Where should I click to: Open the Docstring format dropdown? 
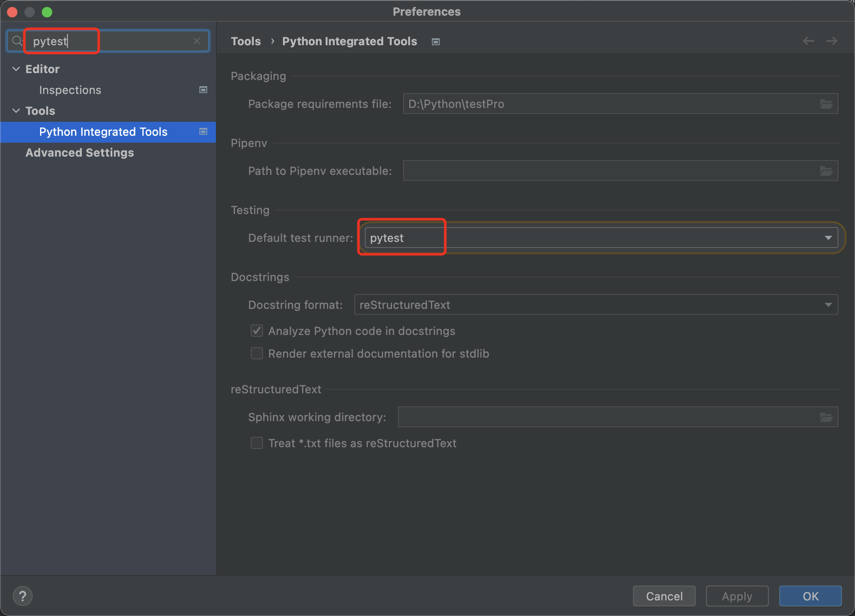[x=828, y=305]
